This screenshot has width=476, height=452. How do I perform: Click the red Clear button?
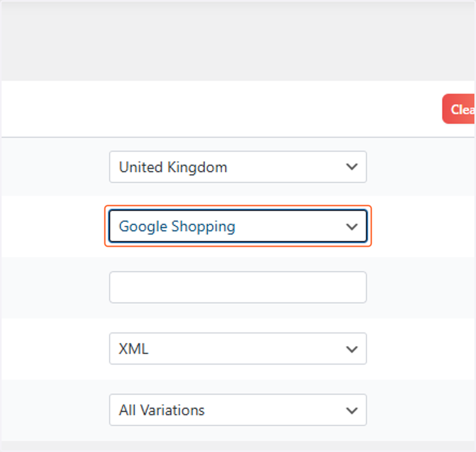click(459, 109)
